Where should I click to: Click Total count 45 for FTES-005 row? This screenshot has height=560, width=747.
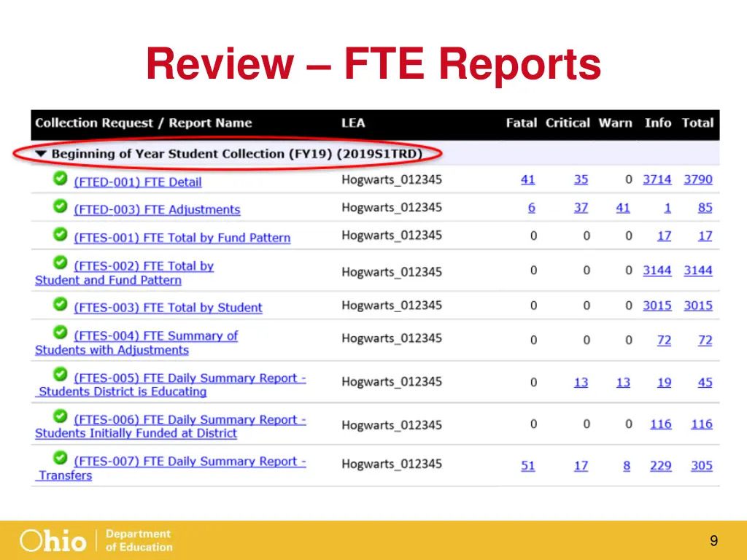705,382
